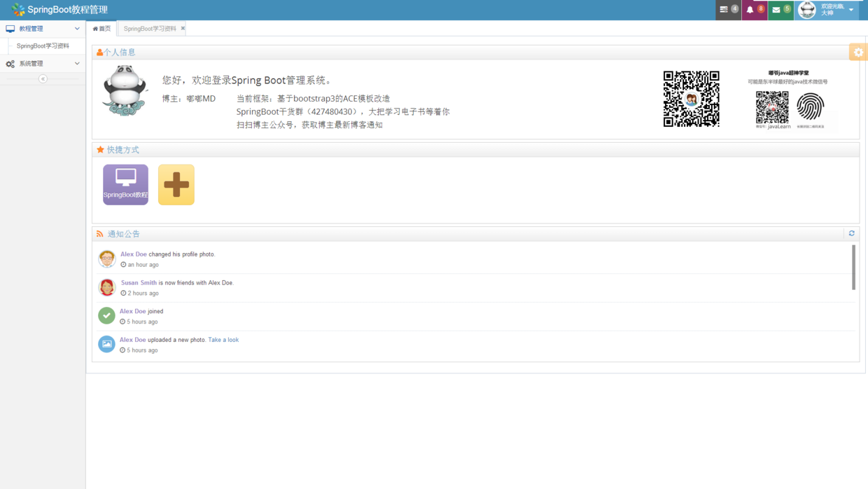Add a shortcut with the yellow plus tile
Image resolution: width=868 pixels, height=489 pixels.
click(x=176, y=185)
